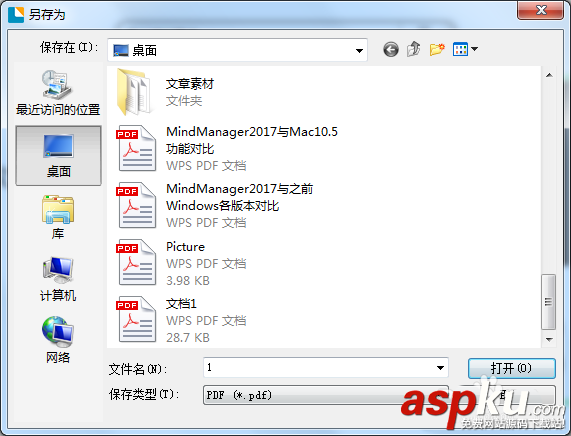Click the file list scrollbar thumb
The width and height of the screenshot is (571, 436).
(549, 302)
